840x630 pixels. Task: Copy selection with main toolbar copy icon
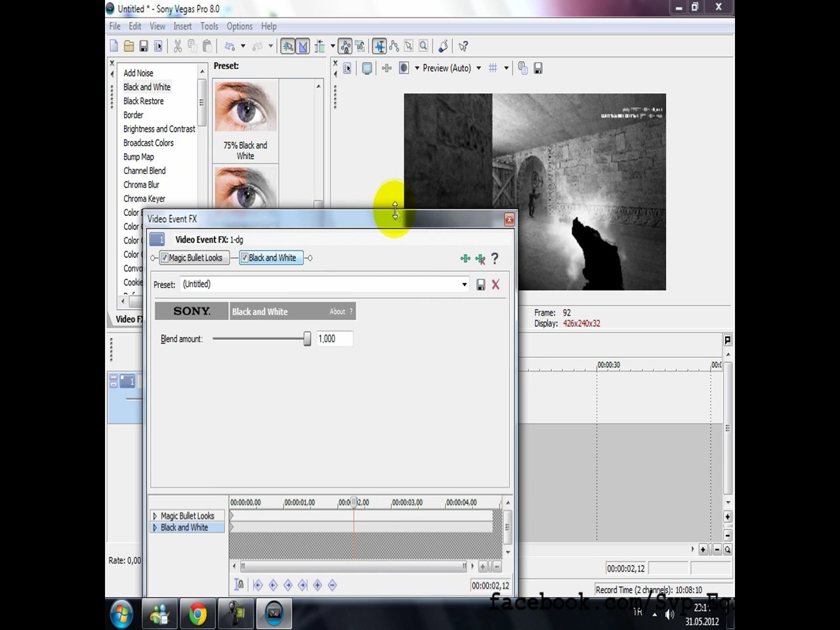coord(192,46)
